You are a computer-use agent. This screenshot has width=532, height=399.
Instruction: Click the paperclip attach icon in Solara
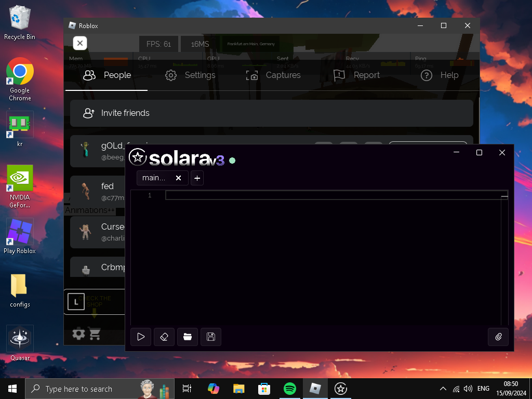[x=498, y=337]
